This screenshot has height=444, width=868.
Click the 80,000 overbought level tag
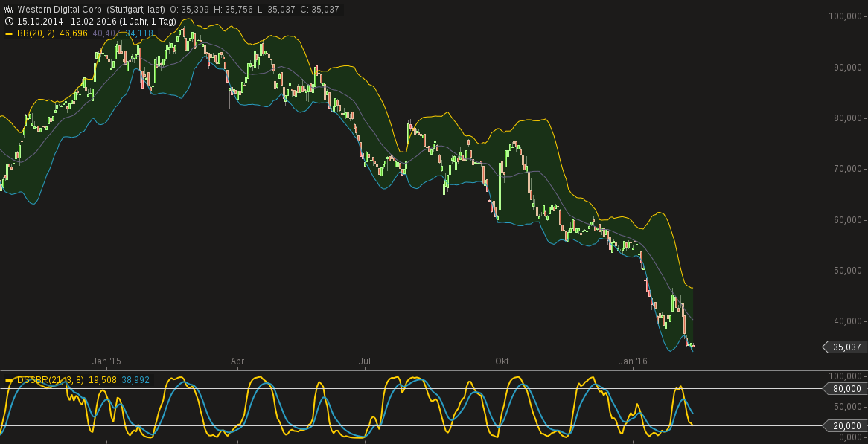[x=846, y=388]
